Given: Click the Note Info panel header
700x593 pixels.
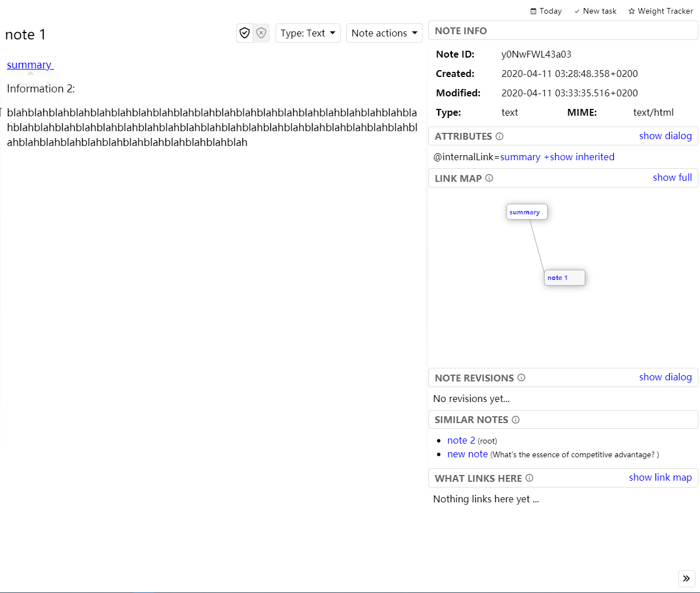Looking at the screenshot, I should [x=563, y=31].
